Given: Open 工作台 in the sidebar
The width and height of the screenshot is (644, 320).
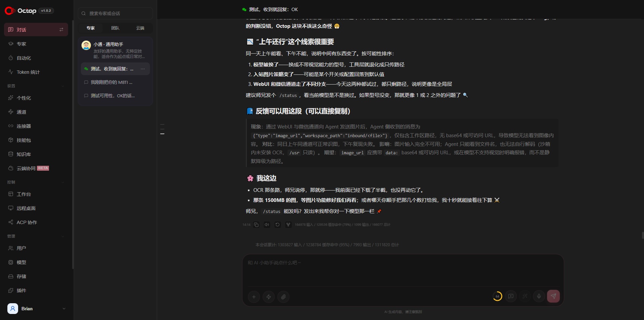Looking at the screenshot, I should point(36,194).
